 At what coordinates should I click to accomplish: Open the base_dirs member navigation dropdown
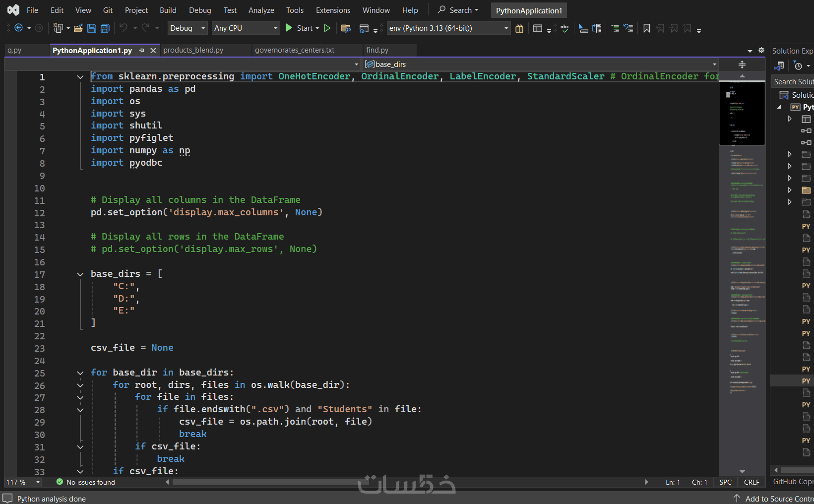coord(541,64)
